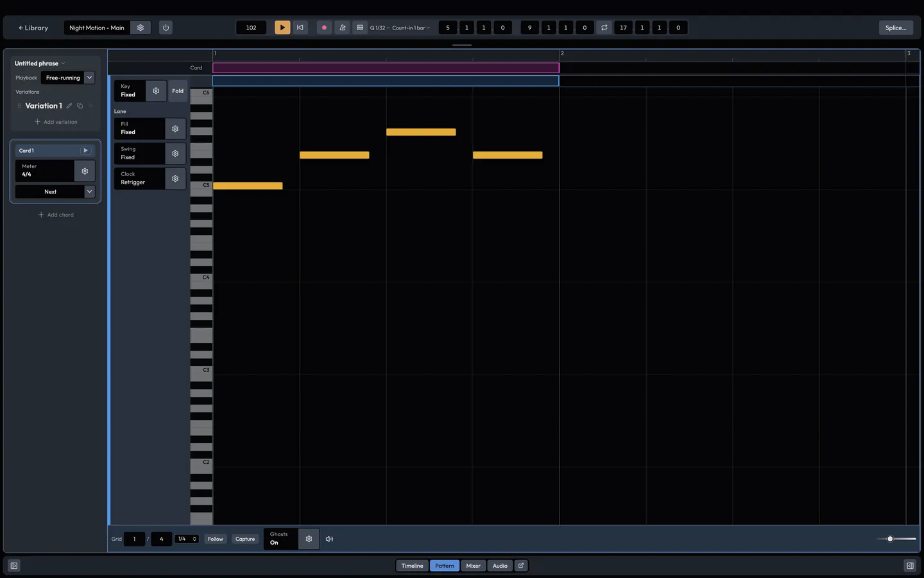Preview Card 1 with its play icon
The height and width of the screenshot is (578, 924).
point(85,150)
